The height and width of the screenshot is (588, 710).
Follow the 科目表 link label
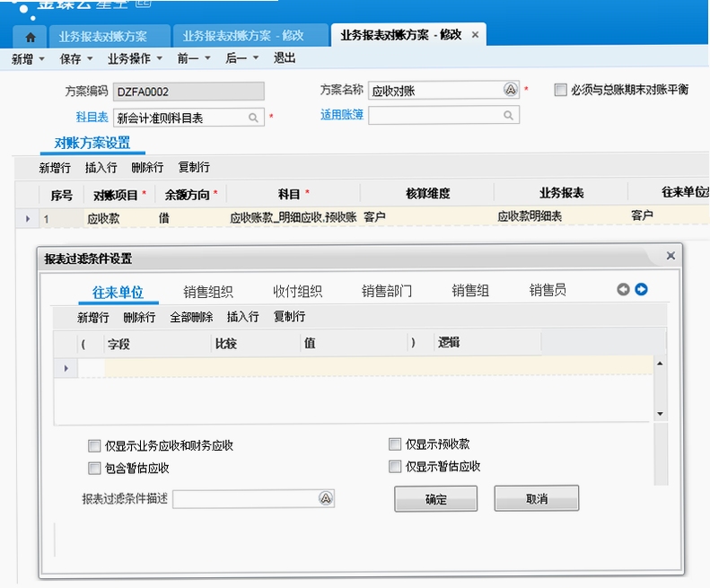[92, 118]
